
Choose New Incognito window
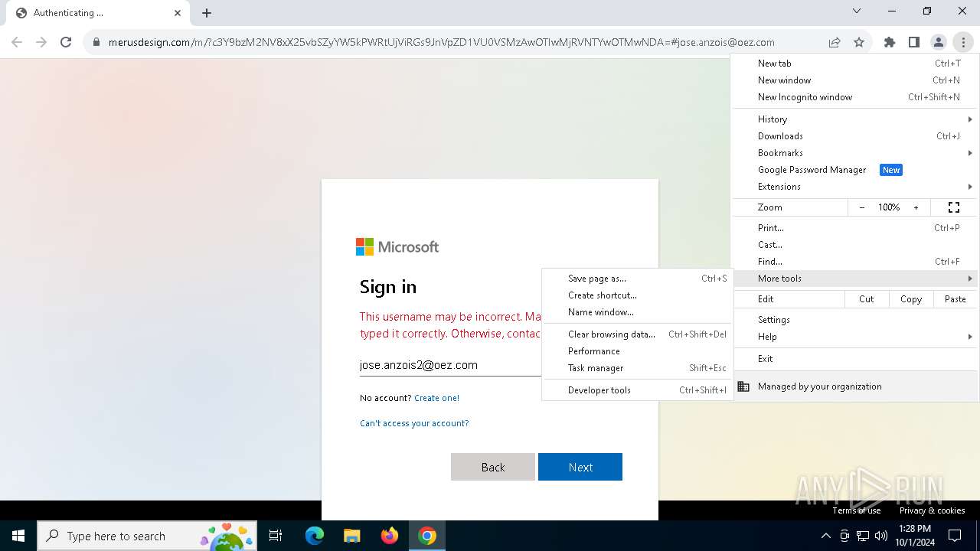tap(855, 97)
